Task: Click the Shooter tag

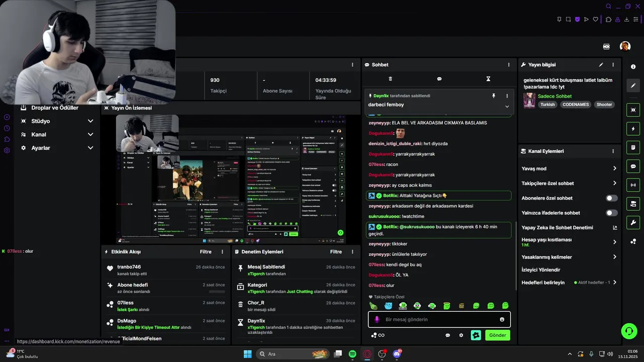Action: click(604, 105)
